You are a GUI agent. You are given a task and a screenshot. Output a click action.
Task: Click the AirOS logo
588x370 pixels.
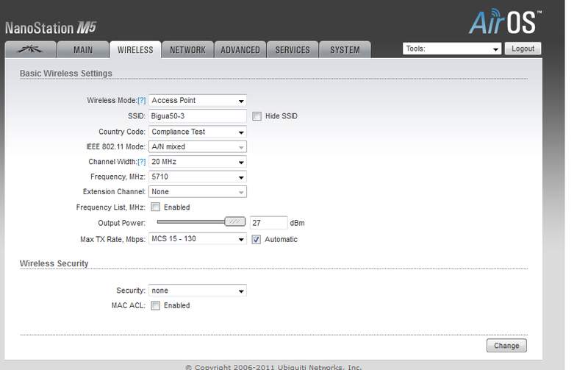[505, 22]
